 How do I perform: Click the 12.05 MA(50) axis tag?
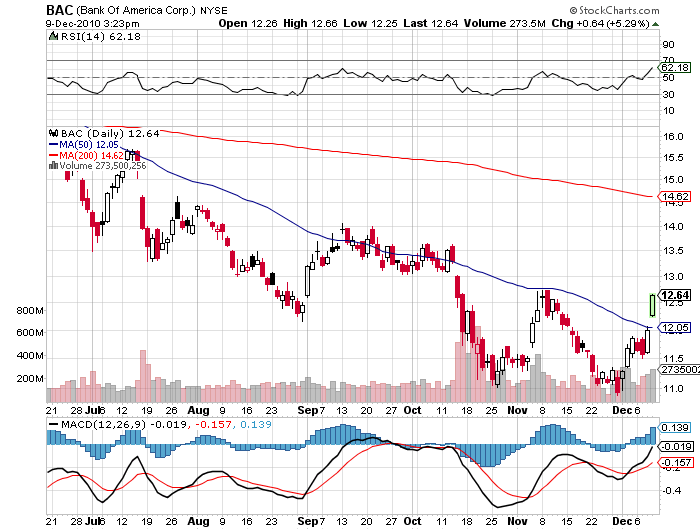pos(675,328)
